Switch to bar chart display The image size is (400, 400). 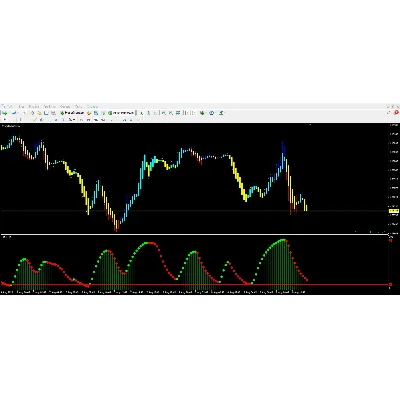141,113
